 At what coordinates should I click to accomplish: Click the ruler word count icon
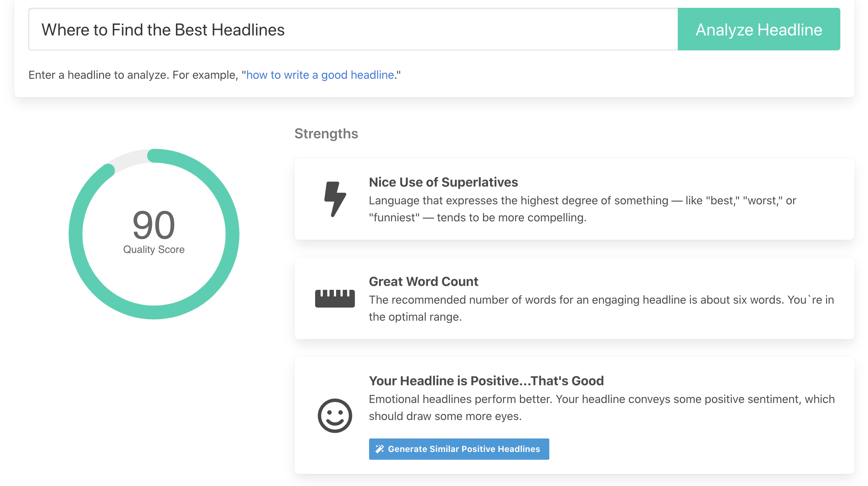[335, 298]
